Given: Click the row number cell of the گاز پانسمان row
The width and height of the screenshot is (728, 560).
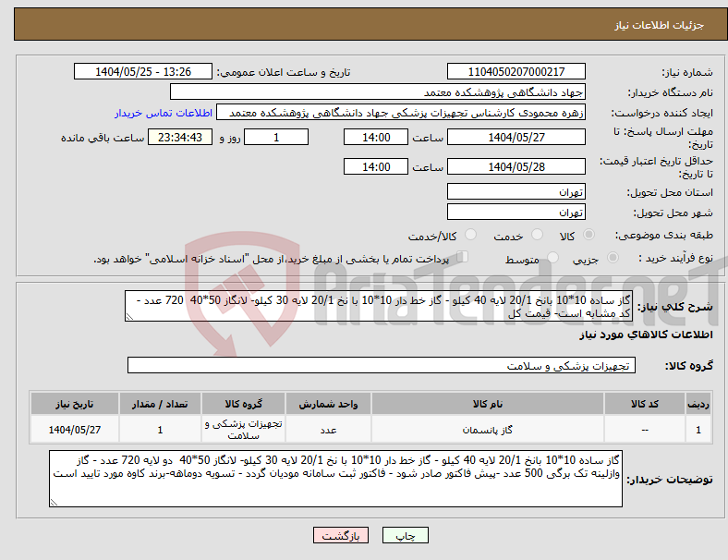Looking at the screenshot, I should pyautogui.click(x=698, y=430).
